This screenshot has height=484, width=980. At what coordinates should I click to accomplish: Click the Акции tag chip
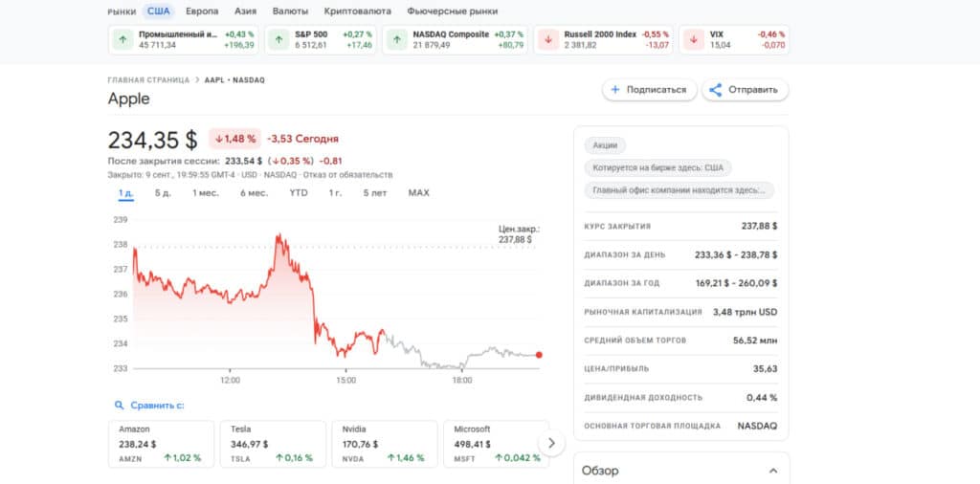(605, 145)
